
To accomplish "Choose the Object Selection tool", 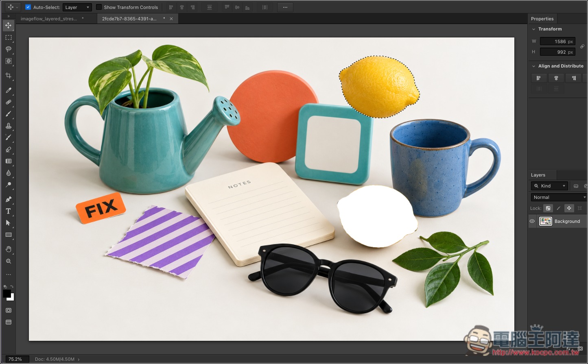I will pos(8,61).
